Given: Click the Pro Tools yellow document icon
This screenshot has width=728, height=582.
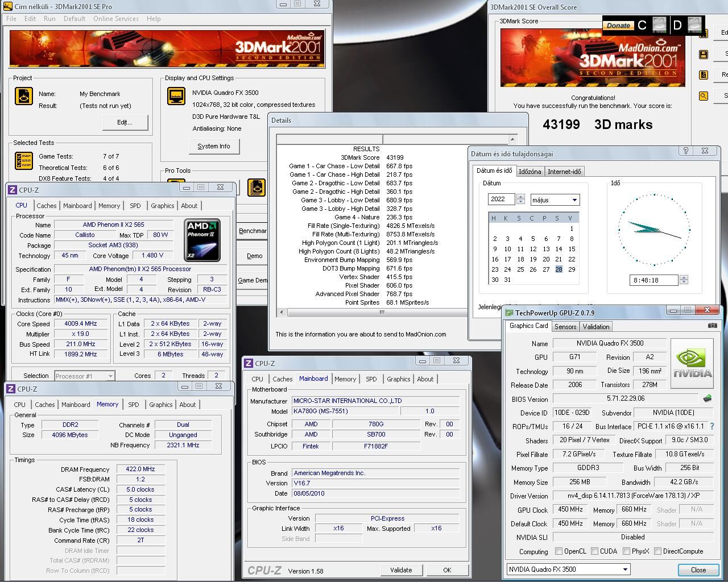Looking at the screenshot, I should pyautogui.click(x=257, y=187).
